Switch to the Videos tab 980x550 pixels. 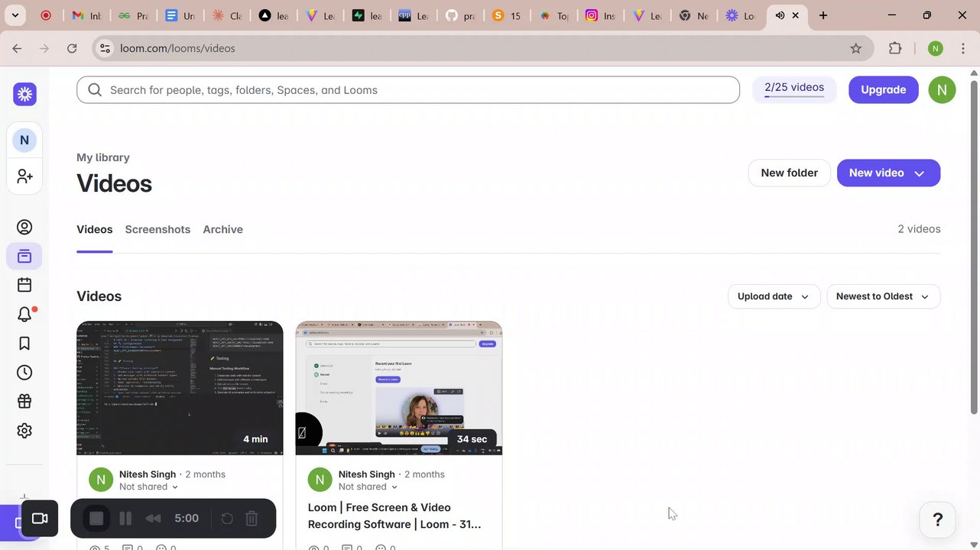pos(95,229)
